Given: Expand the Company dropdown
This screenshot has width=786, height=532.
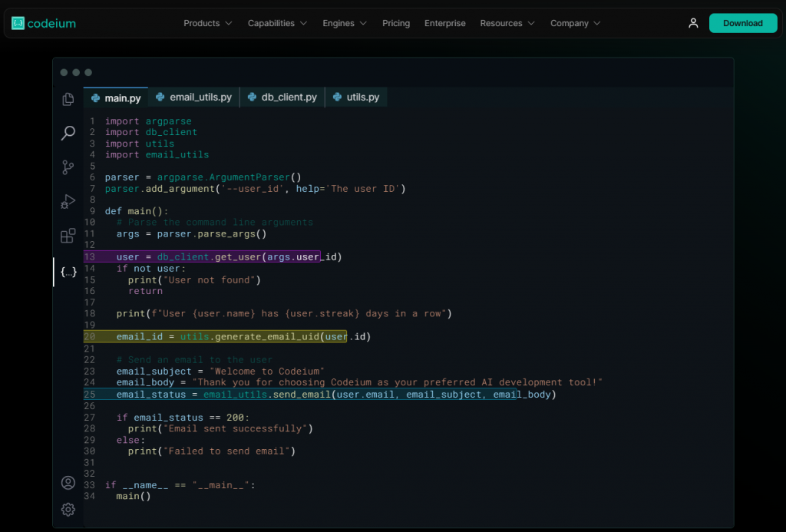Looking at the screenshot, I should click(x=575, y=23).
